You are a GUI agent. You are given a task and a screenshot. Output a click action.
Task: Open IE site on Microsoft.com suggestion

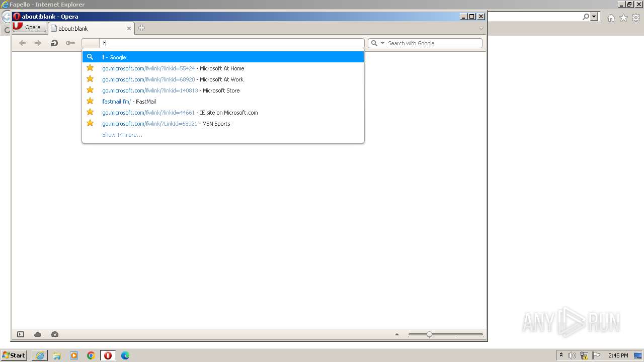pyautogui.click(x=223, y=113)
